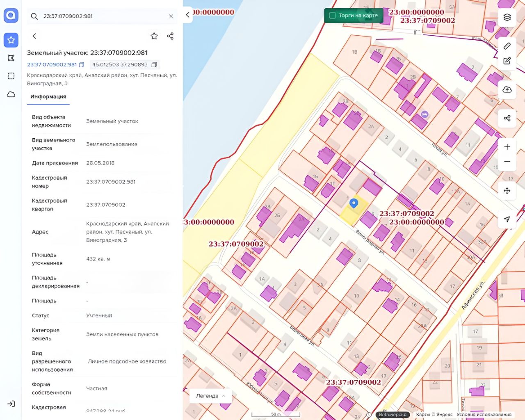Share this parcel from info panel

[x=170, y=36]
